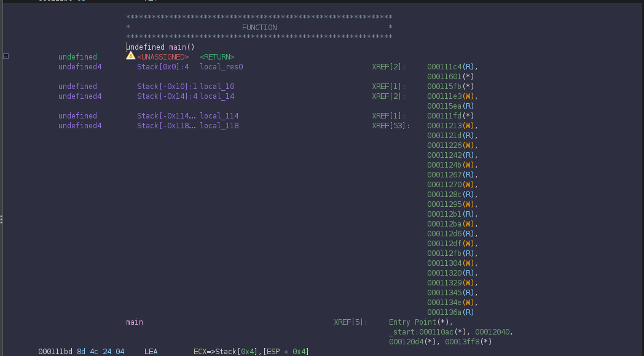Collapse the main function header block
This screenshot has width=644, height=356.
click(6, 56)
